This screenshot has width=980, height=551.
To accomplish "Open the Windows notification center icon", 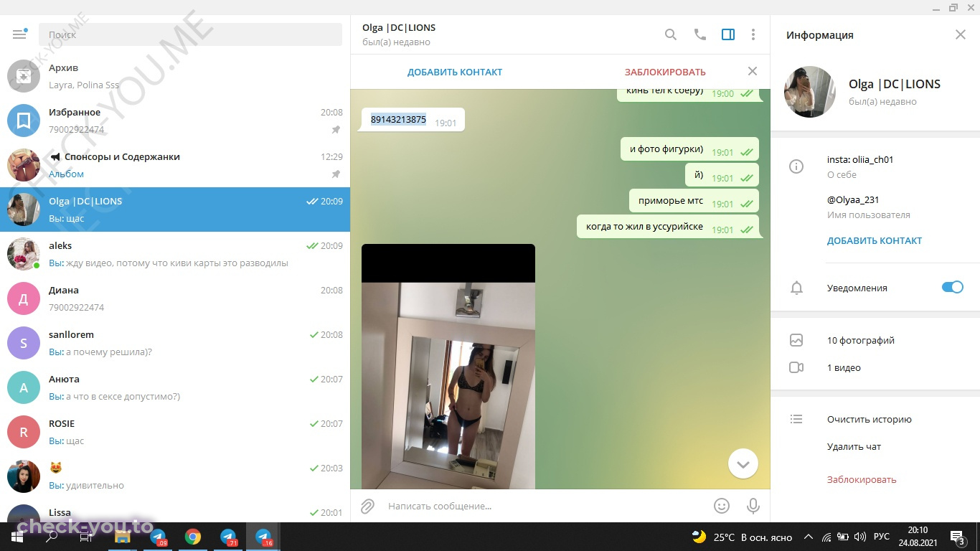I will (957, 537).
